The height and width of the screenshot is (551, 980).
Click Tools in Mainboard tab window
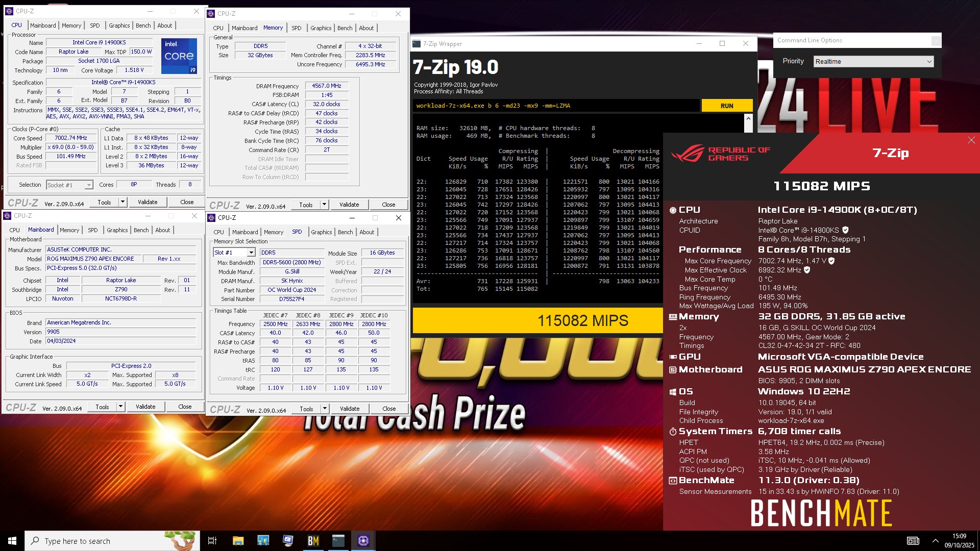(x=102, y=407)
